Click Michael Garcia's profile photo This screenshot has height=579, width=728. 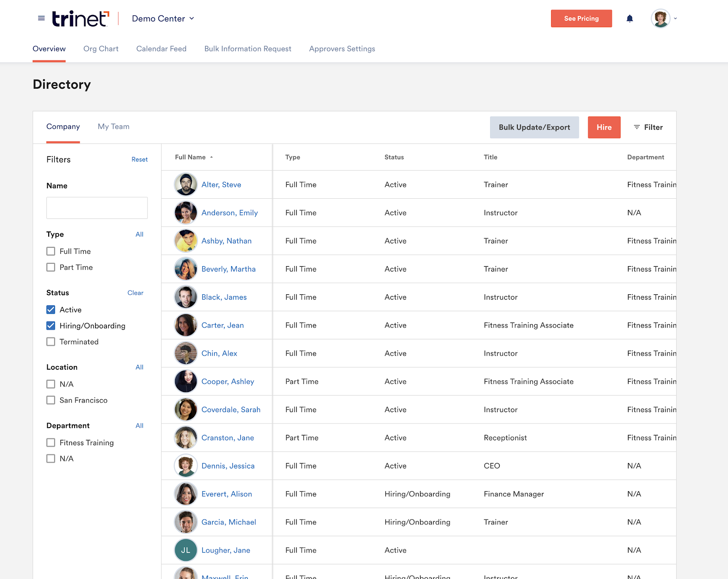[186, 522]
